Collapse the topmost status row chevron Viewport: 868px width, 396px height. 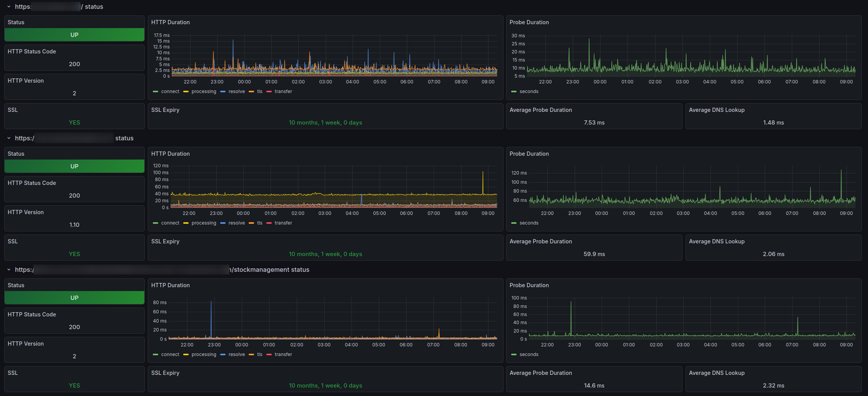(x=9, y=7)
